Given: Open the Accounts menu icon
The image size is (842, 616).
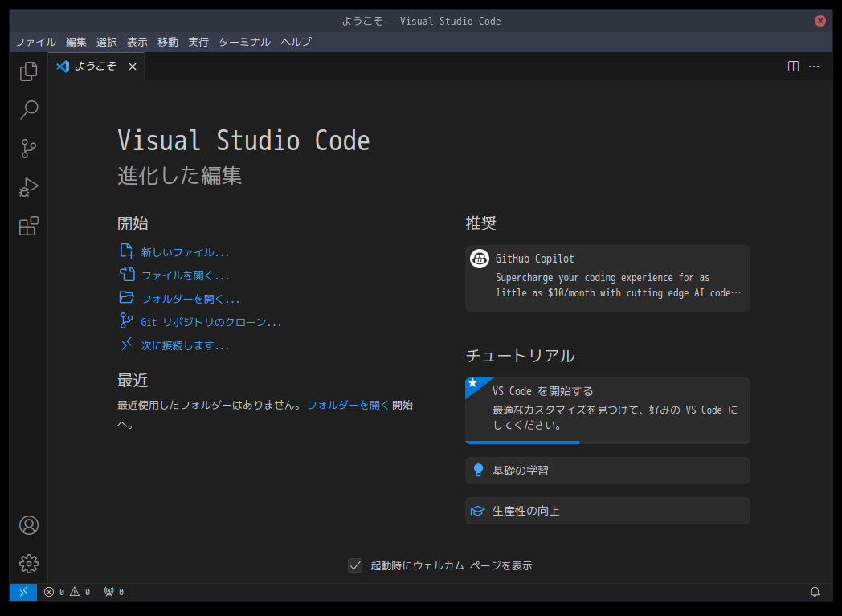Looking at the screenshot, I should tap(28, 525).
